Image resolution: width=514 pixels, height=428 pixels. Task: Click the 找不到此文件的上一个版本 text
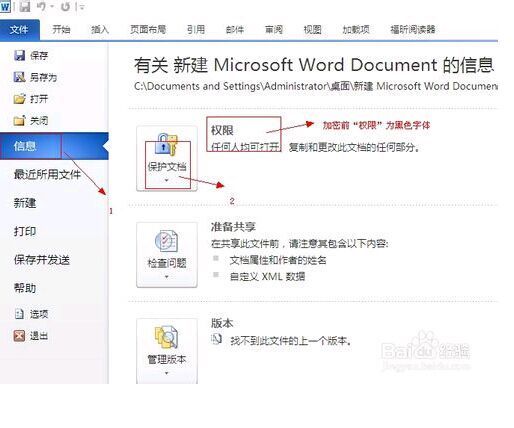(x=291, y=341)
